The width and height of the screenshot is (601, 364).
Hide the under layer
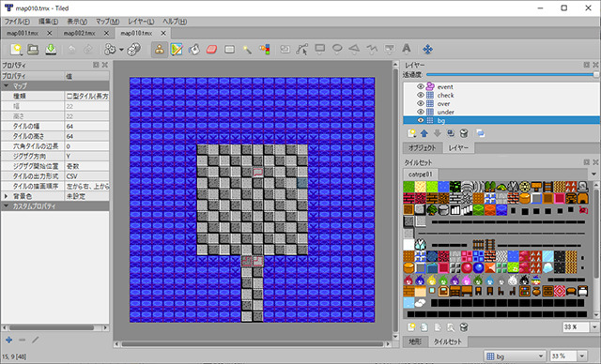(x=420, y=113)
